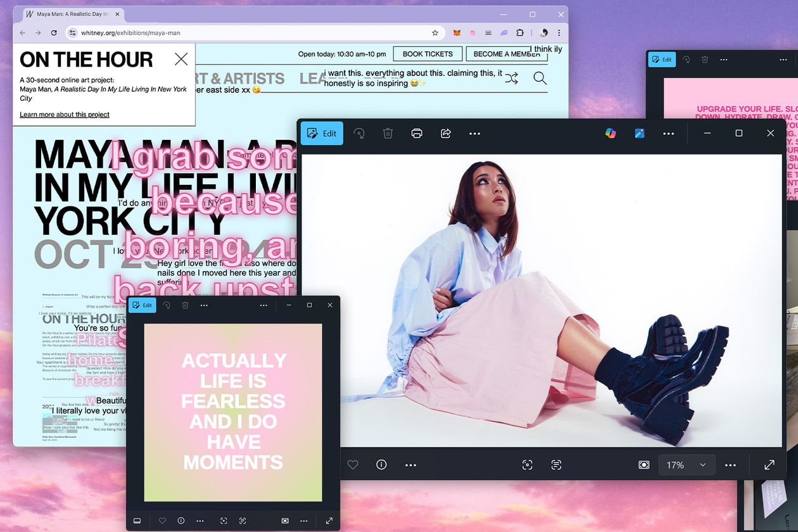Click the website search magnifier icon

540,79
